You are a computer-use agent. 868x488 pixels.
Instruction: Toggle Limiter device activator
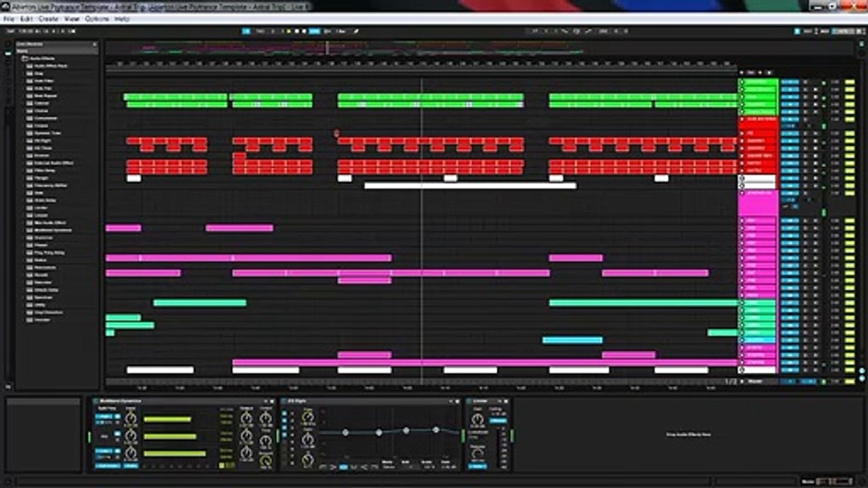click(x=469, y=401)
